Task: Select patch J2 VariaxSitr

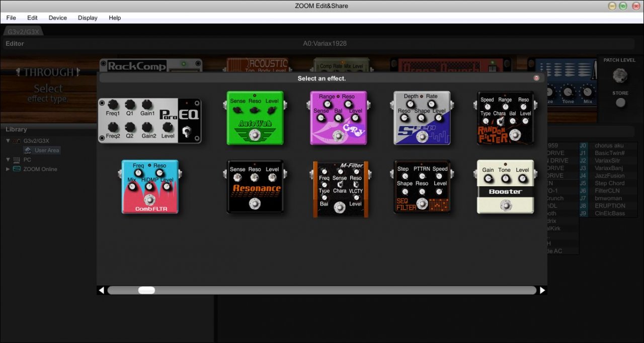Action: point(608,160)
